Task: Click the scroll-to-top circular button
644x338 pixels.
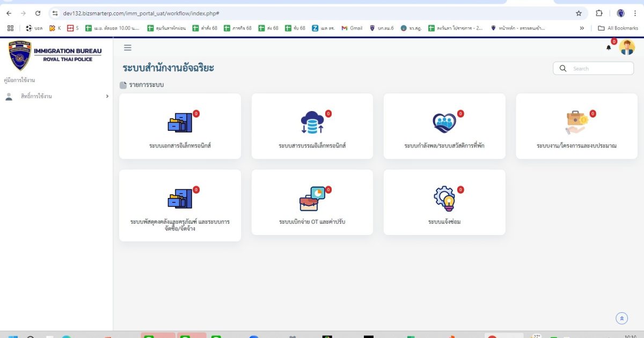Action: [x=621, y=318]
